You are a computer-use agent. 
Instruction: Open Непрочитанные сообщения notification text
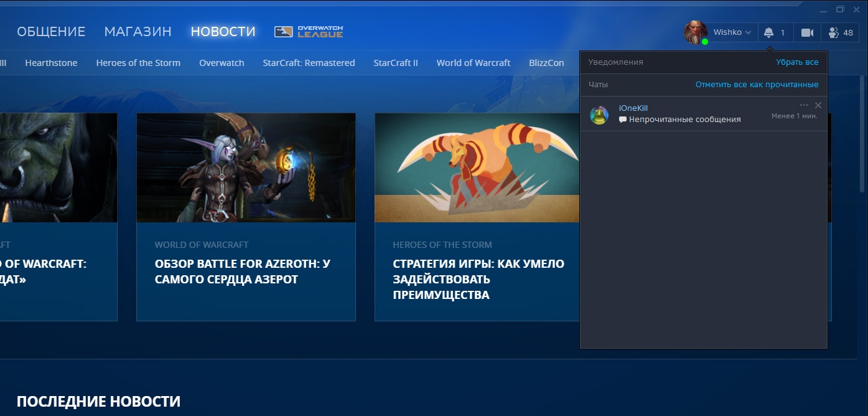pyautogui.click(x=684, y=119)
